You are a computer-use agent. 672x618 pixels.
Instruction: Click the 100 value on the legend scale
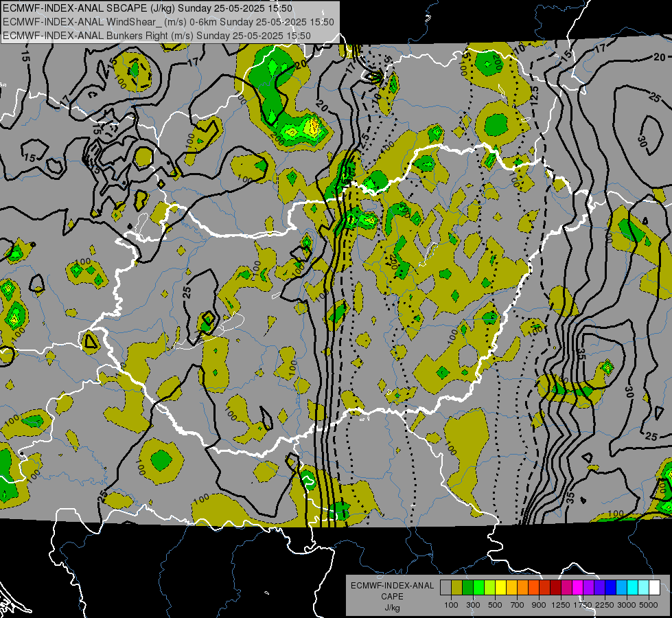(451, 605)
